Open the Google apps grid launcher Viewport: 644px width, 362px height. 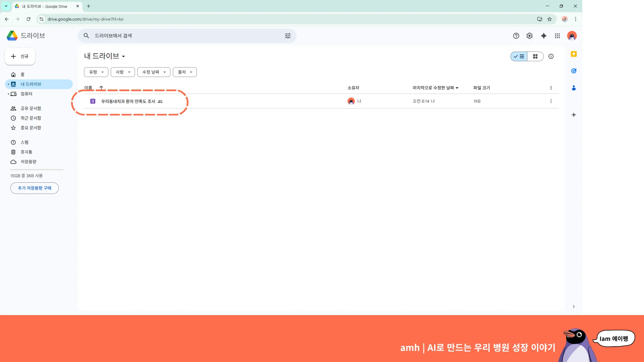(x=557, y=36)
